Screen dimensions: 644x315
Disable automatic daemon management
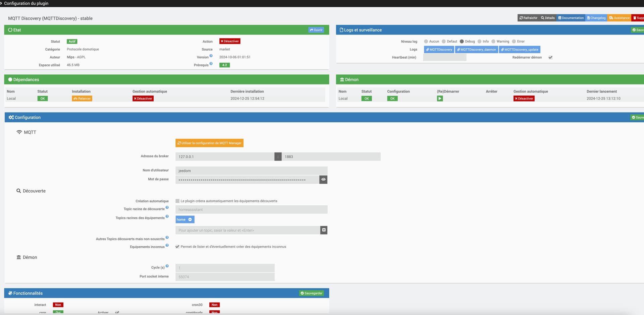524,99
